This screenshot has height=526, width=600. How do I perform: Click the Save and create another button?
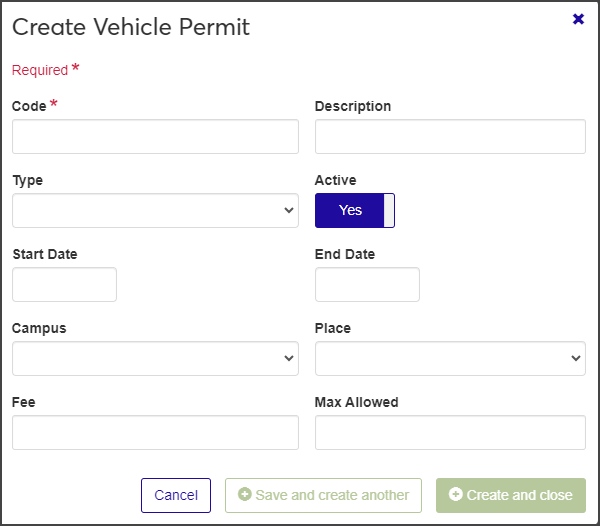tap(323, 495)
